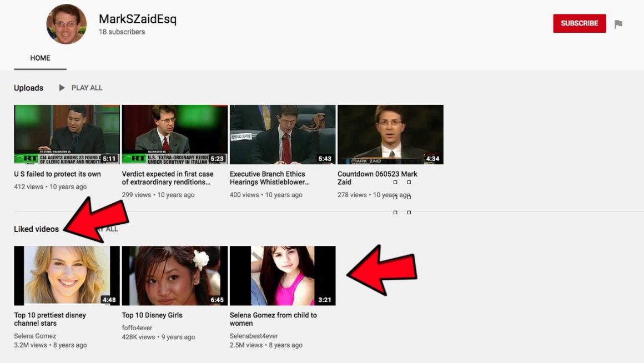Click the MarkSZaidEsq channel name

137,19
